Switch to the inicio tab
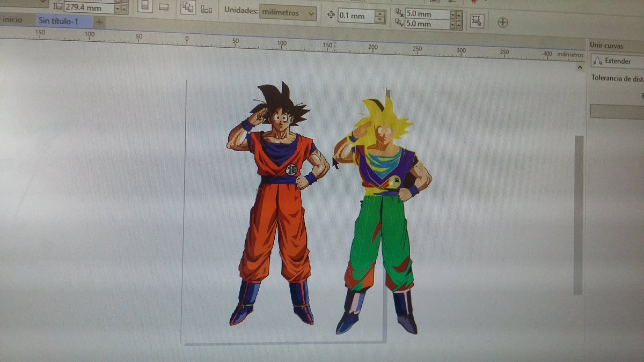The width and height of the screenshot is (644, 362). [x=13, y=20]
